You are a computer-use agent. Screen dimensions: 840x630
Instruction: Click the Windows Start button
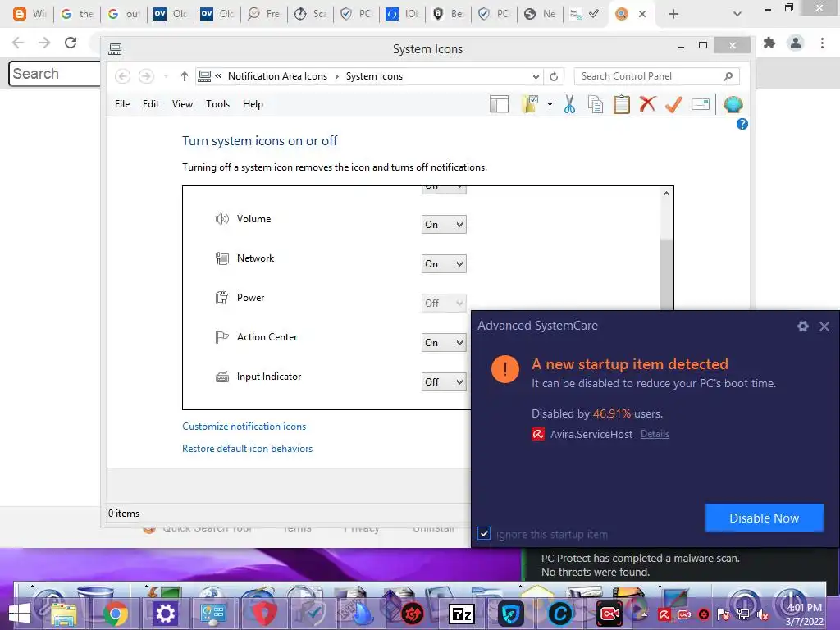coord(20,614)
